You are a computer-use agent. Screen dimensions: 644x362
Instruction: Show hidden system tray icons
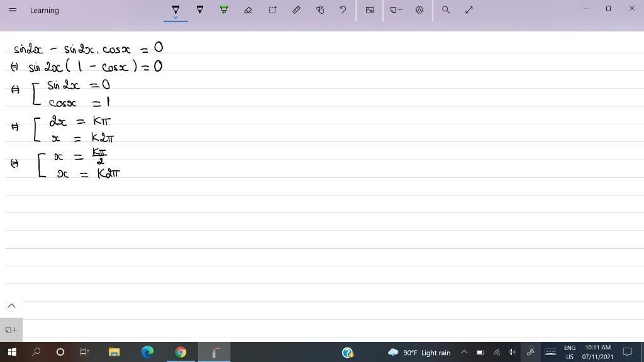(464, 352)
